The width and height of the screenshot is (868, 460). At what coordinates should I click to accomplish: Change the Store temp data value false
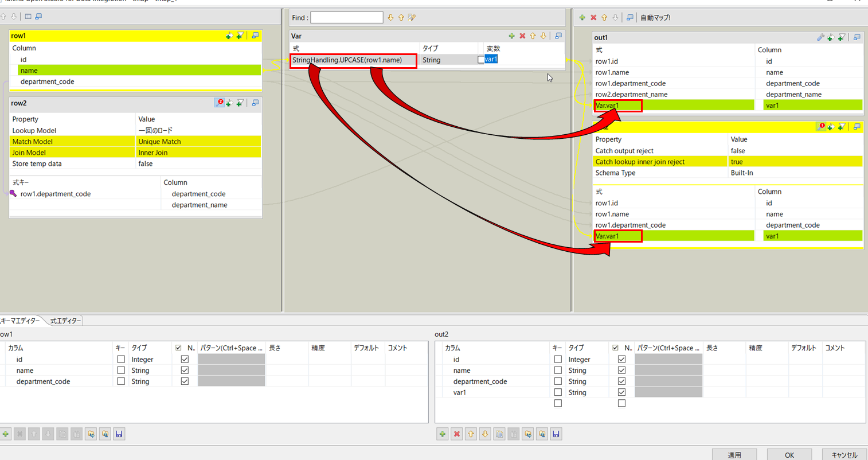point(198,163)
